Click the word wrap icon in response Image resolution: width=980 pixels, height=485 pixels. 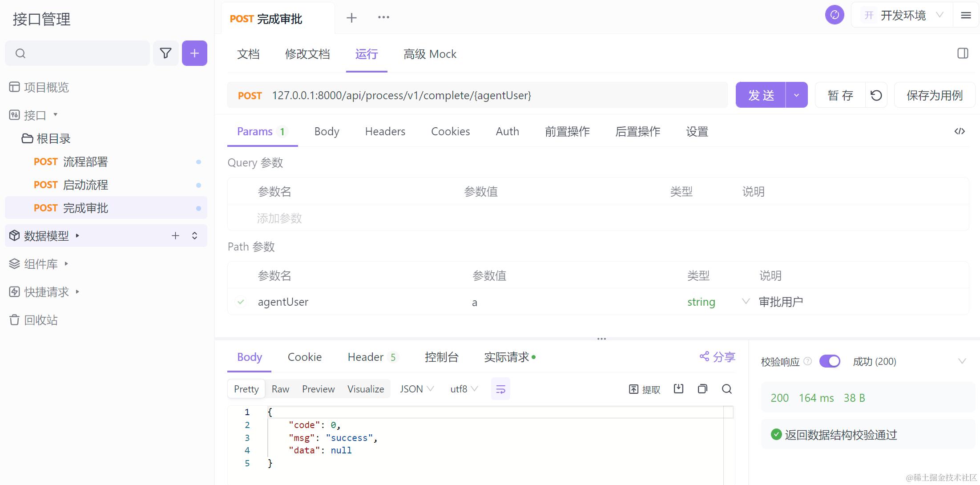pos(500,389)
